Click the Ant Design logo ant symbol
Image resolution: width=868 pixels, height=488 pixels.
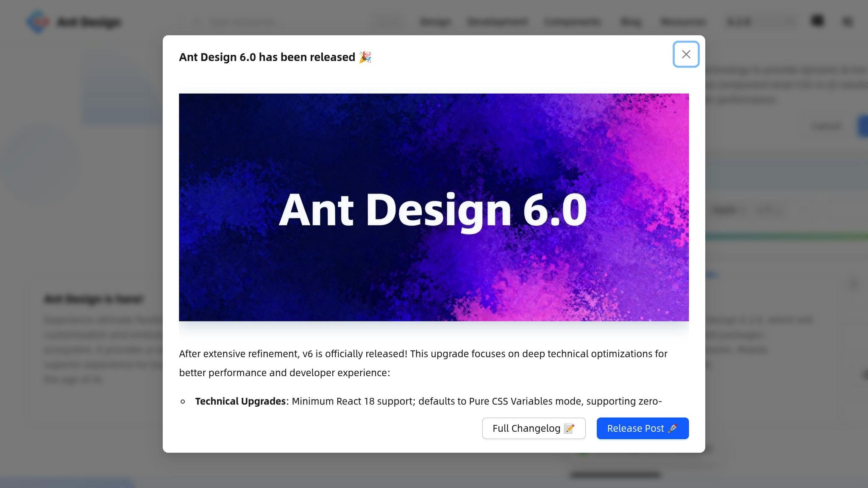pyautogui.click(x=38, y=22)
